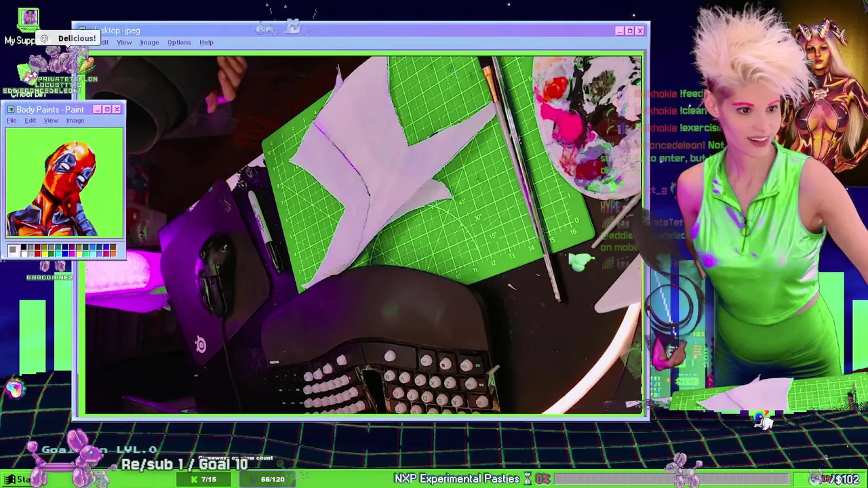
Task: Click the body paint artwork canvas
Action: (x=64, y=182)
